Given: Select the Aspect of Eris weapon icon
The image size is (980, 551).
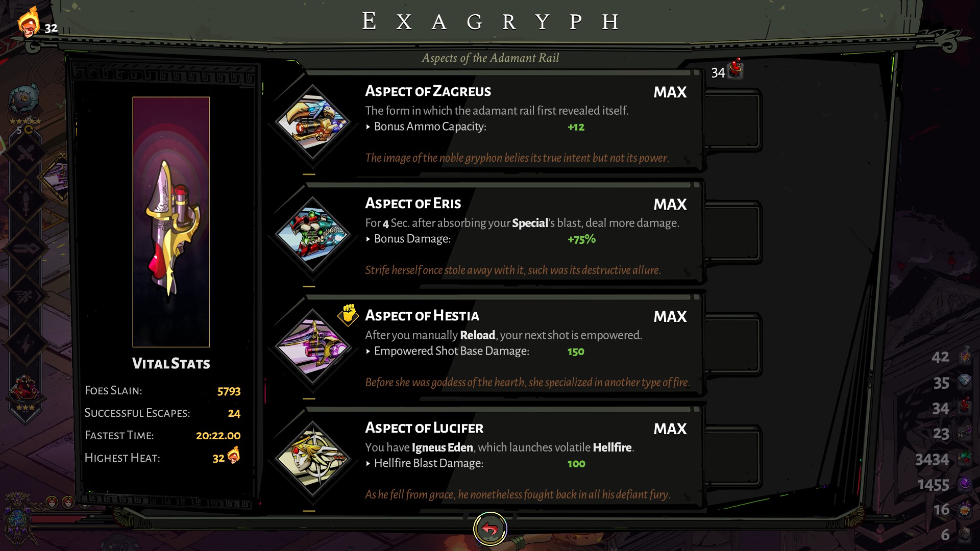Looking at the screenshot, I should [x=312, y=235].
